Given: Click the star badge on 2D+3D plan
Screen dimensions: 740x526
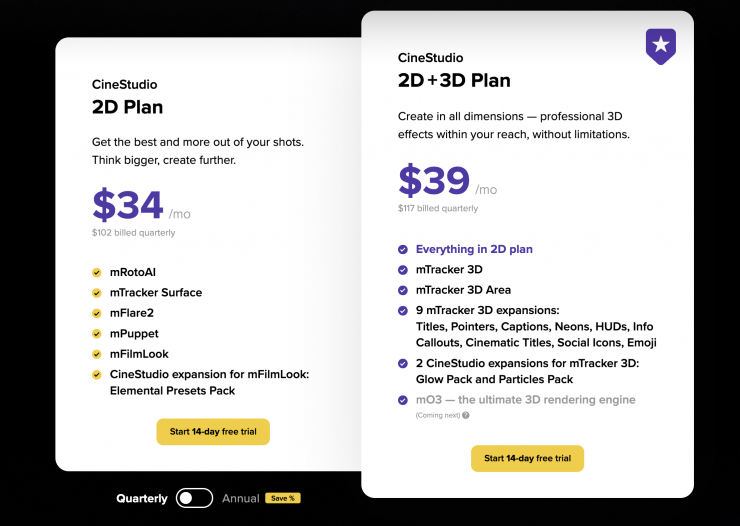Looking at the screenshot, I should (x=660, y=45).
